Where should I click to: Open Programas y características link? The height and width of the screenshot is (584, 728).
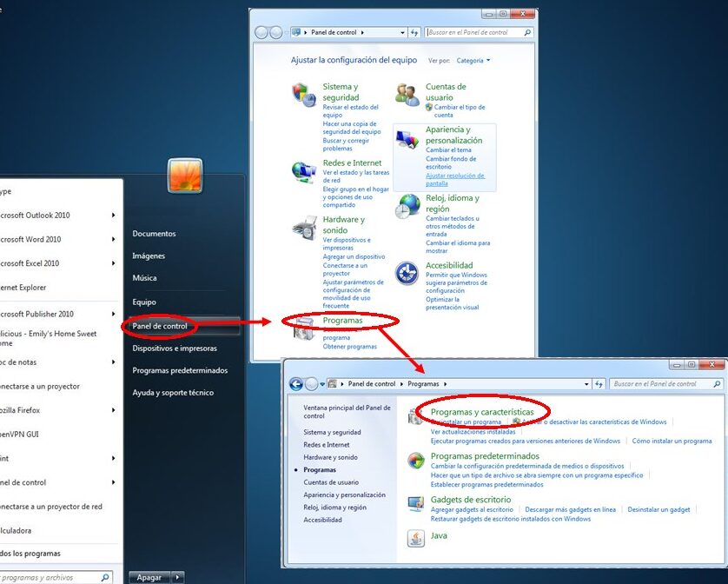coord(483,411)
